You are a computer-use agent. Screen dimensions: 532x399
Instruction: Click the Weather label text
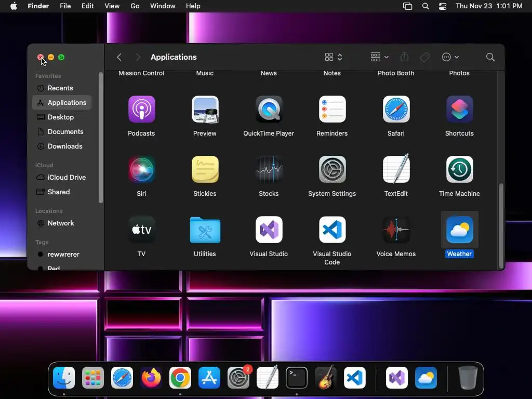459,254
